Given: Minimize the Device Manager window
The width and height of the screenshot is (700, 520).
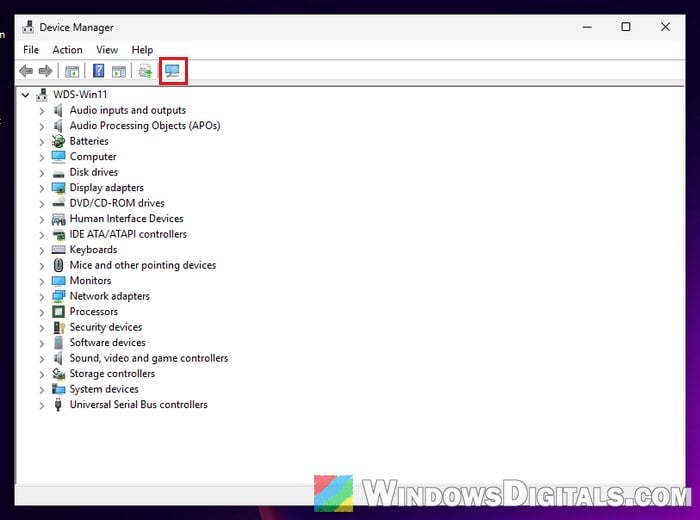Looking at the screenshot, I should click(x=587, y=27).
